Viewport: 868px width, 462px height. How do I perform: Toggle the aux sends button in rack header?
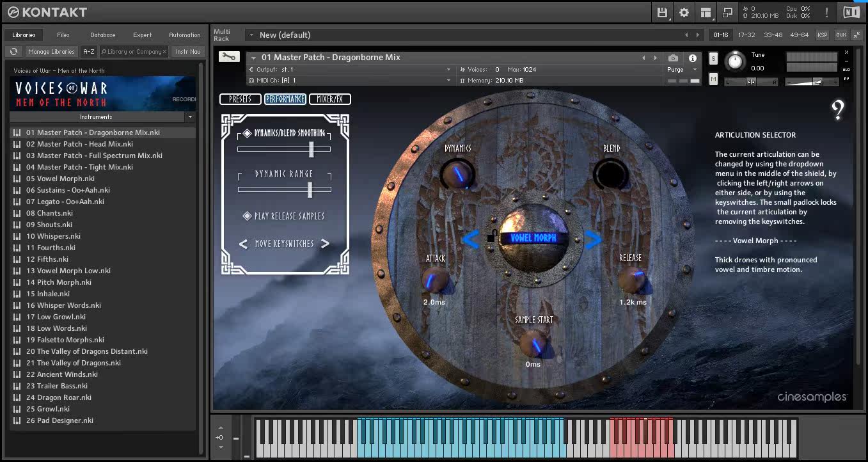(840, 35)
